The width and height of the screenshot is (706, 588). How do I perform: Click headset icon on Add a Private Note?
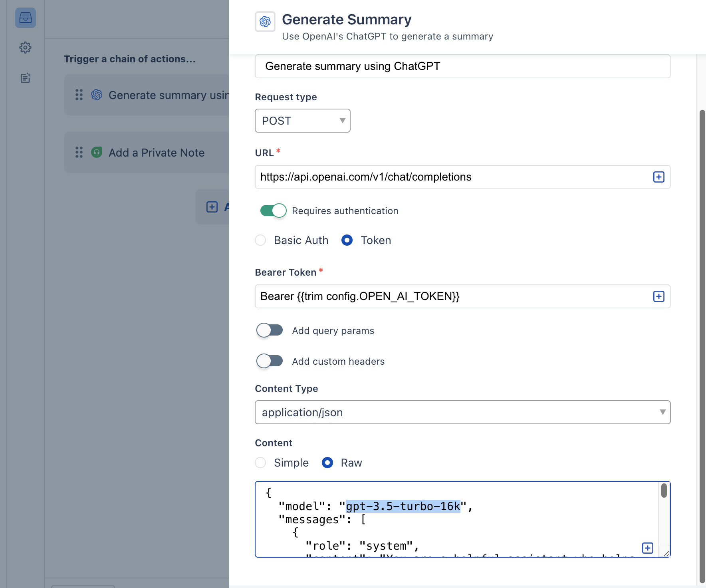97,152
